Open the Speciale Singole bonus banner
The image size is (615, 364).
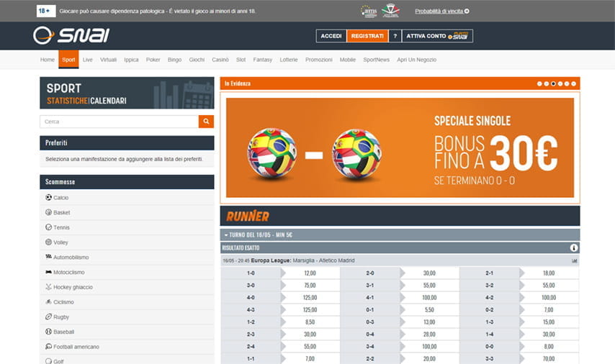(x=400, y=147)
